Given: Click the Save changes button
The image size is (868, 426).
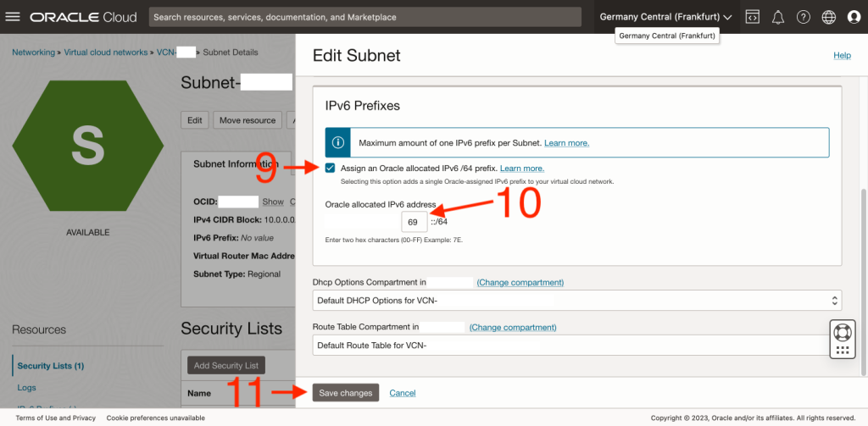Looking at the screenshot, I should coord(345,393).
